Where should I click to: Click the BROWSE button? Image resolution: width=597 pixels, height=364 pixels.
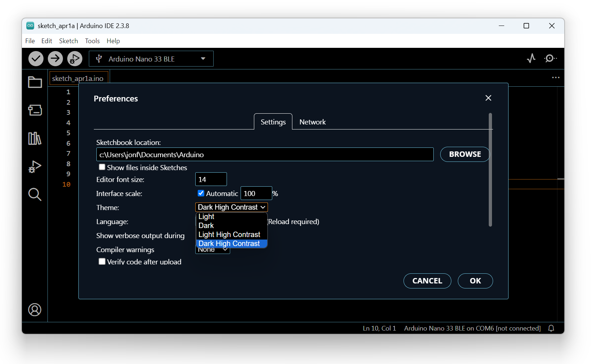click(x=465, y=154)
